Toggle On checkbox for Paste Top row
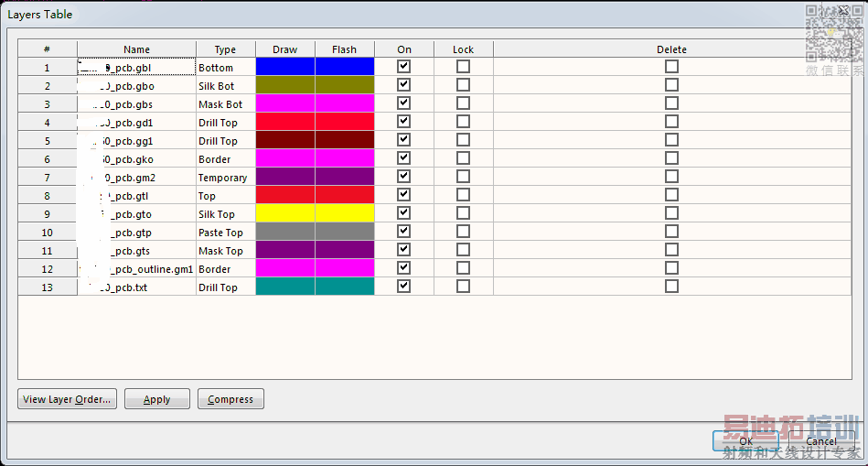Screen dimensions: 868x466 pyautogui.click(x=404, y=231)
